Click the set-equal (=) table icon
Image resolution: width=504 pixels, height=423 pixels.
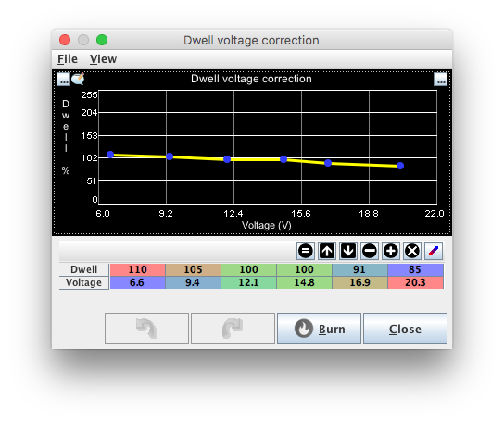pyautogui.click(x=305, y=251)
